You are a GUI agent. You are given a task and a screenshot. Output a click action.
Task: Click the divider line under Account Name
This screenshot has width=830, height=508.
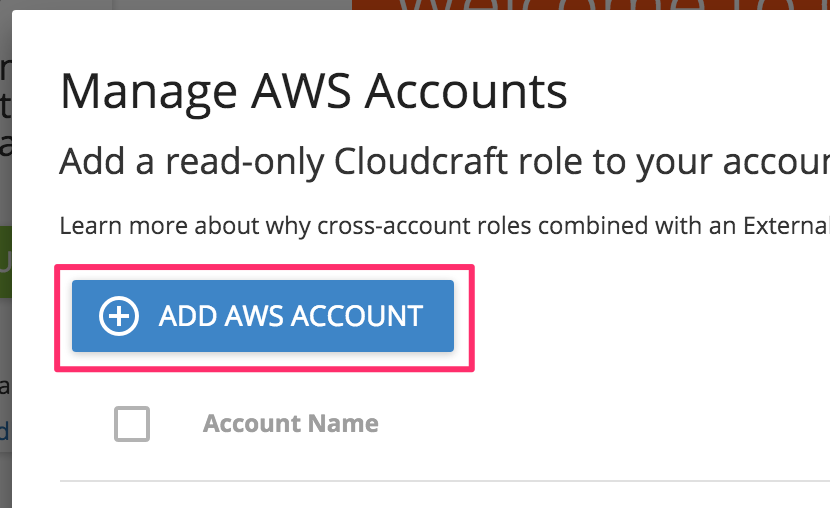(x=445, y=481)
